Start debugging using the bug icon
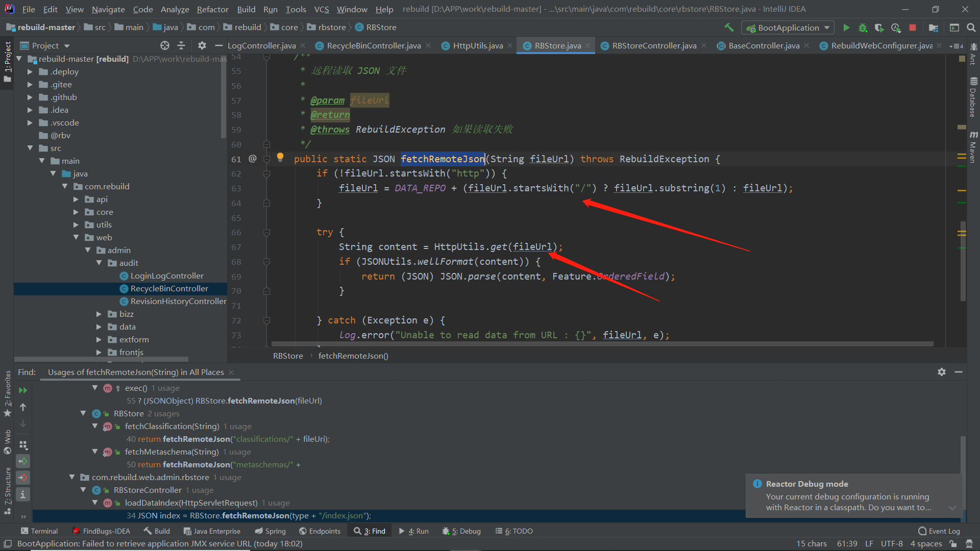 pyautogui.click(x=863, y=28)
